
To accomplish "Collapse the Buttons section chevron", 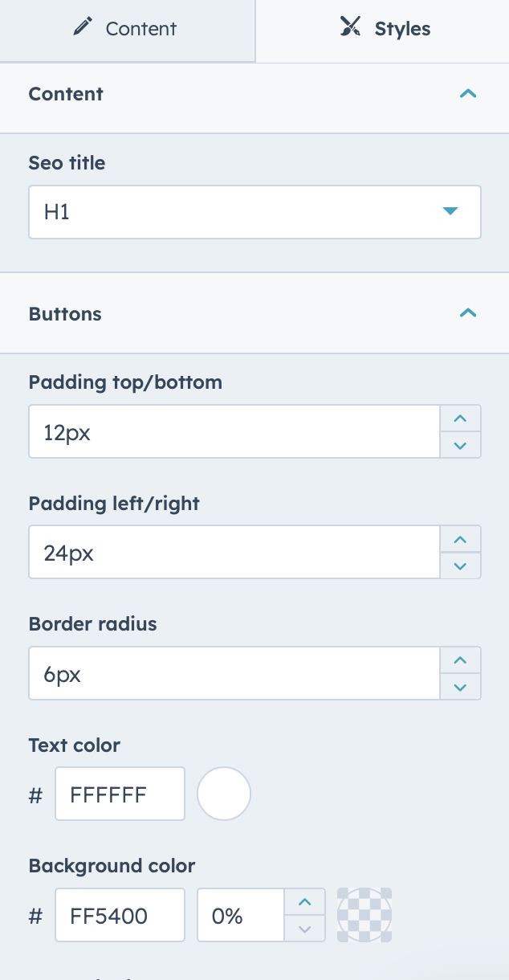I will point(468,313).
